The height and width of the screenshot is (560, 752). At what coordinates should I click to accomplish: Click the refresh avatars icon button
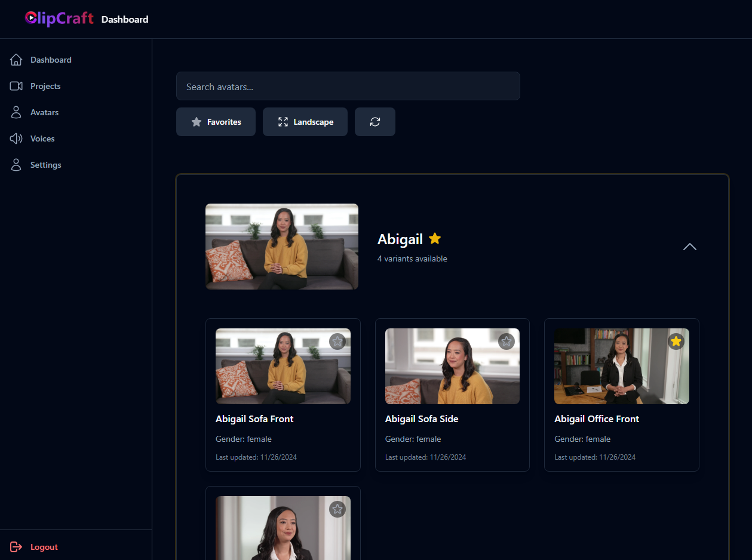[375, 122]
